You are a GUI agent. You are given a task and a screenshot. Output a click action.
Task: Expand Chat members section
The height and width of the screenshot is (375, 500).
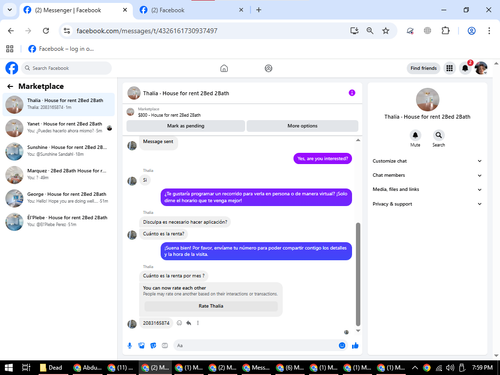427,175
